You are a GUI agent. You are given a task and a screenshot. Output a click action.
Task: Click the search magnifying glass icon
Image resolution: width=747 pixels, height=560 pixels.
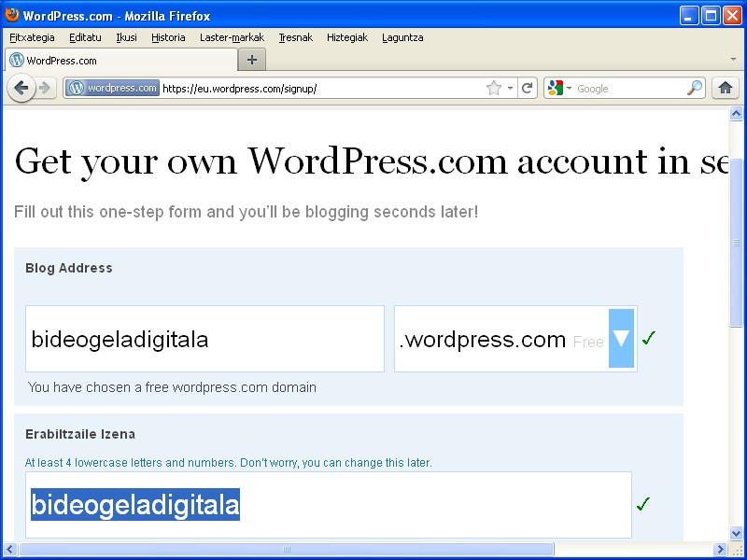(695, 88)
